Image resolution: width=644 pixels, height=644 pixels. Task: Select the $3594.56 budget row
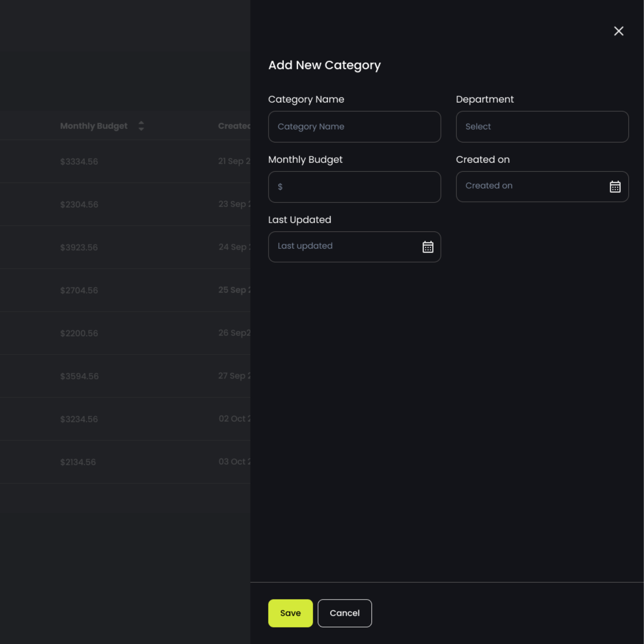(x=79, y=376)
